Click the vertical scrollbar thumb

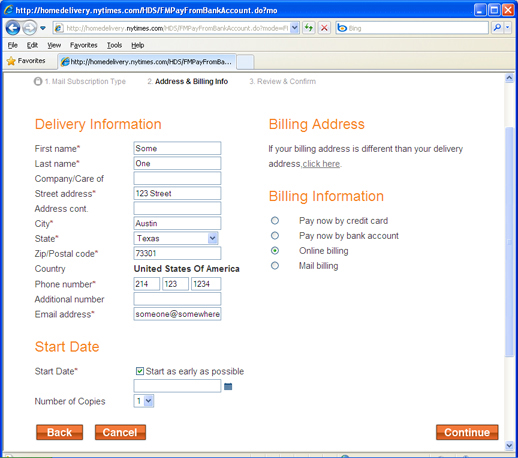tap(509, 242)
